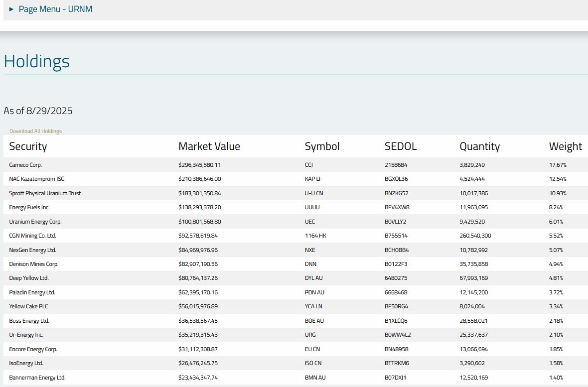Expand the Page Menu - URNM disclosure triangle

click(11, 9)
